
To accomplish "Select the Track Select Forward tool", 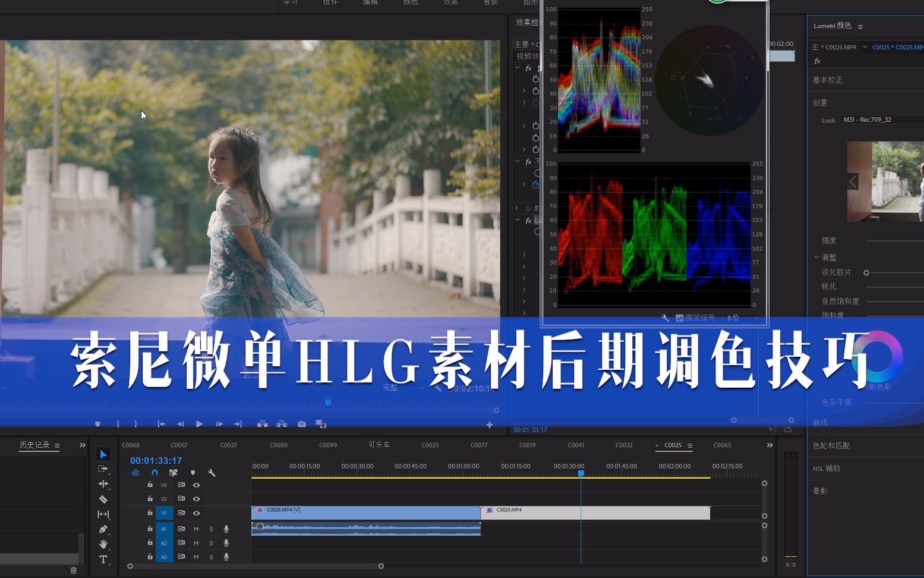I will pyautogui.click(x=103, y=469).
